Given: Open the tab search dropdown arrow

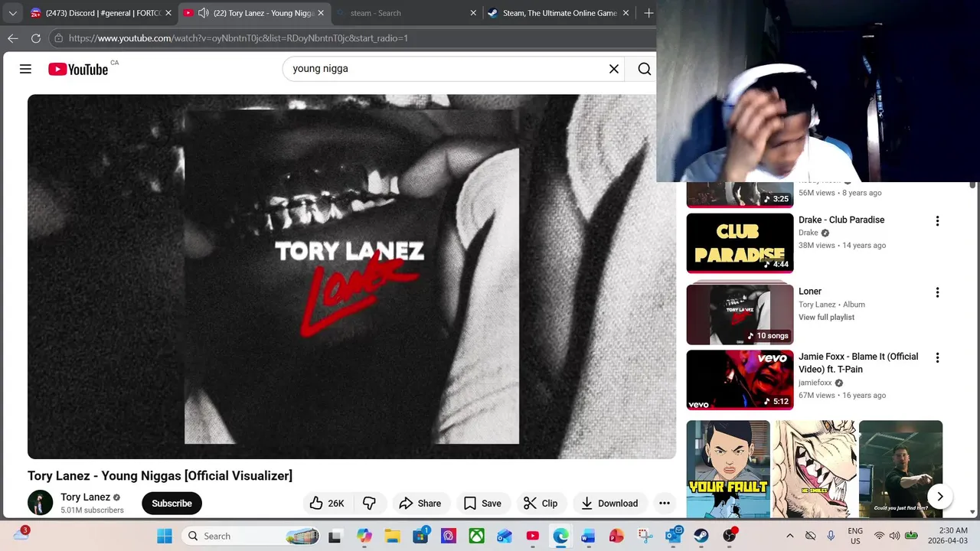Looking at the screenshot, I should [12, 13].
